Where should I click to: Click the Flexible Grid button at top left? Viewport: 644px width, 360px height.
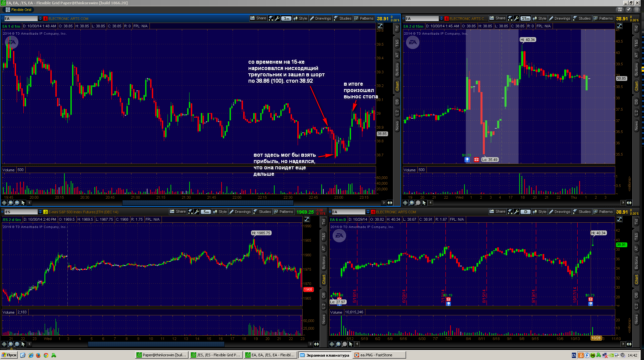[x=18, y=10]
